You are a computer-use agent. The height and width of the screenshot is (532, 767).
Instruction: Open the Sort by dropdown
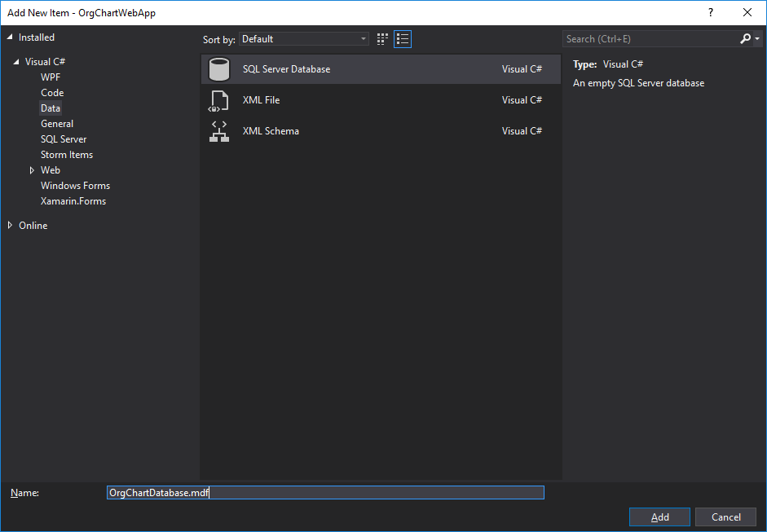[363, 38]
